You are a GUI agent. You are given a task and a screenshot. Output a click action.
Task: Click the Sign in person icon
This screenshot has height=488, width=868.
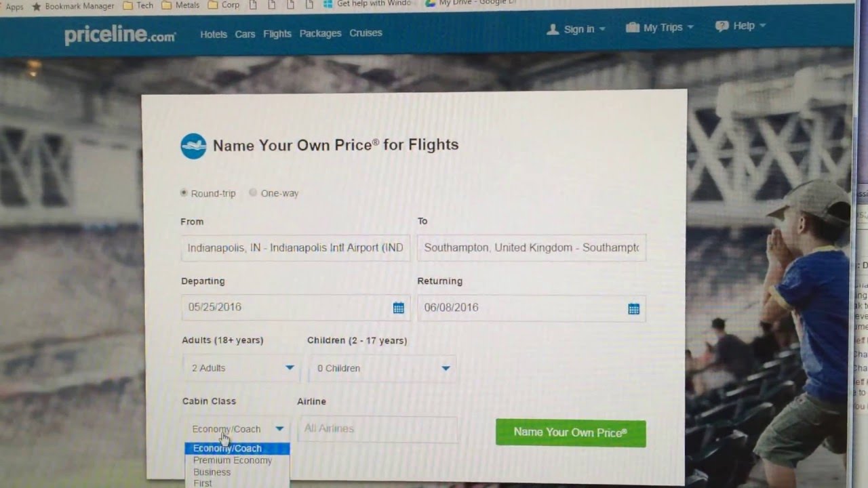click(553, 29)
